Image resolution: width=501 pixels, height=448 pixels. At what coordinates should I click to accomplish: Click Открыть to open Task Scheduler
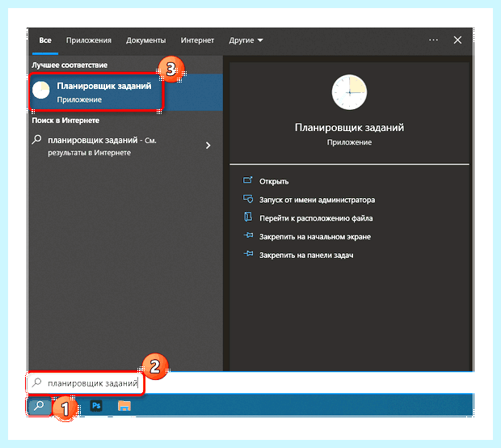(274, 181)
